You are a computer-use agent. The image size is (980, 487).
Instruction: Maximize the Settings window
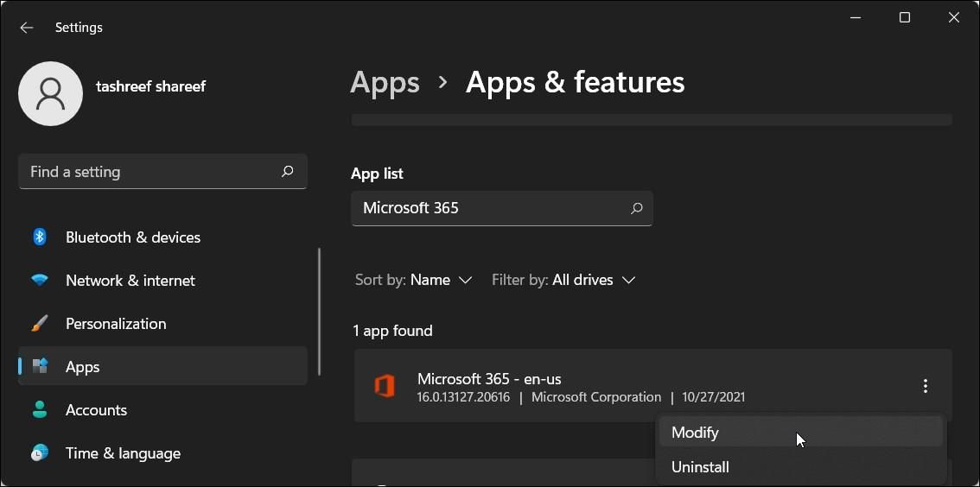click(x=904, y=17)
